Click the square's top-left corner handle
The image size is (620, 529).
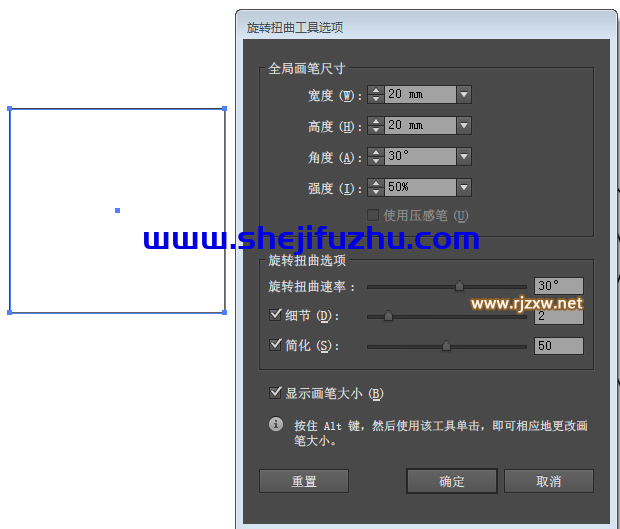click(x=9, y=108)
